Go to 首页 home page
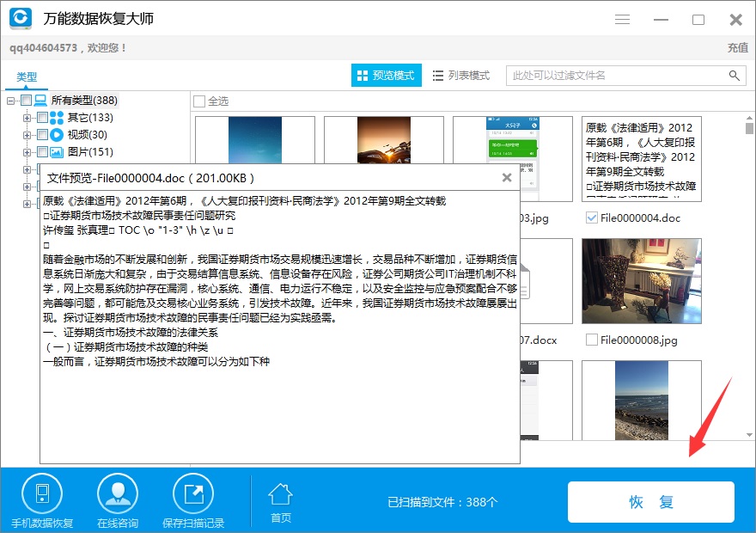756x533 pixels. tap(281, 503)
